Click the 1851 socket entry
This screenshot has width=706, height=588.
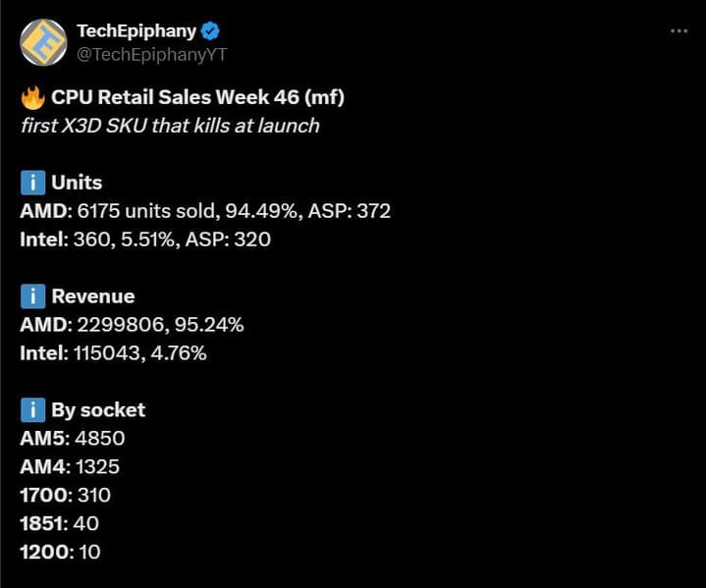pos(59,523)
